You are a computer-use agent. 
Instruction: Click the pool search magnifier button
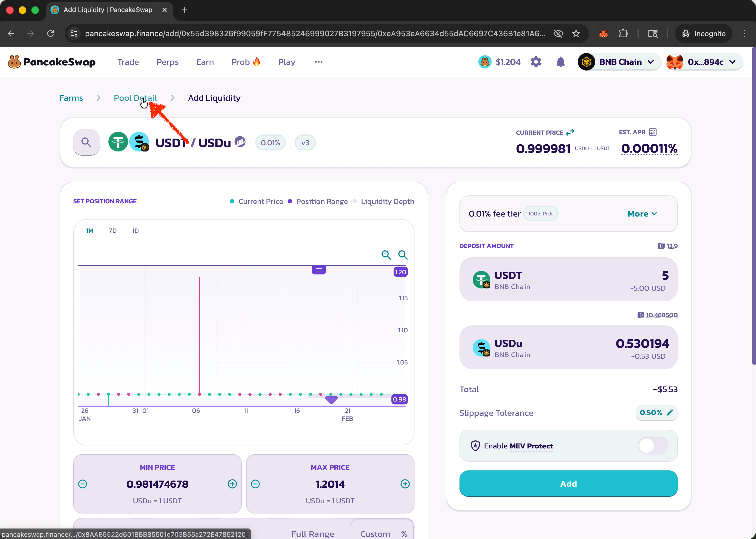pyautogui.click(x=86, y=142)
